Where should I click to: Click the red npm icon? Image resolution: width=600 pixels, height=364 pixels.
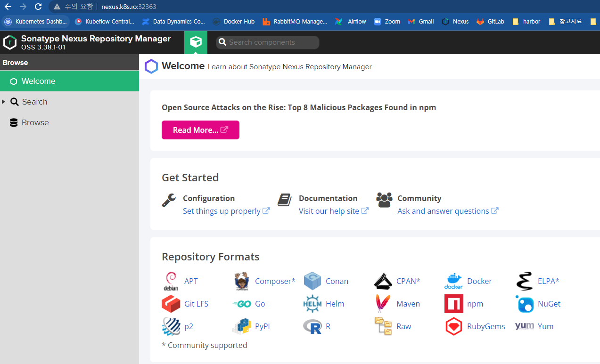pyautogui.click(x=453, y=304)
